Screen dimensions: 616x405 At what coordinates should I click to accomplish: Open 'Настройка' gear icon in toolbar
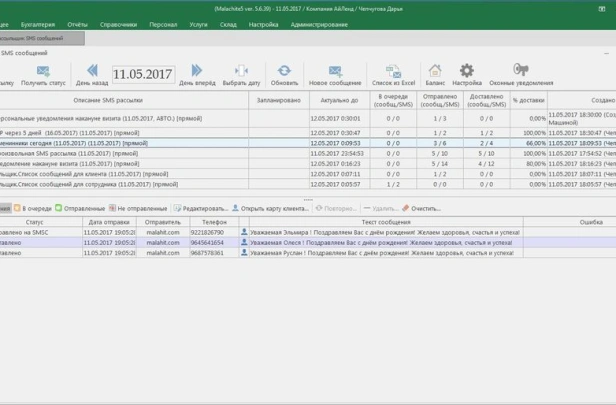pyautogui.click(x=466, y=71)
